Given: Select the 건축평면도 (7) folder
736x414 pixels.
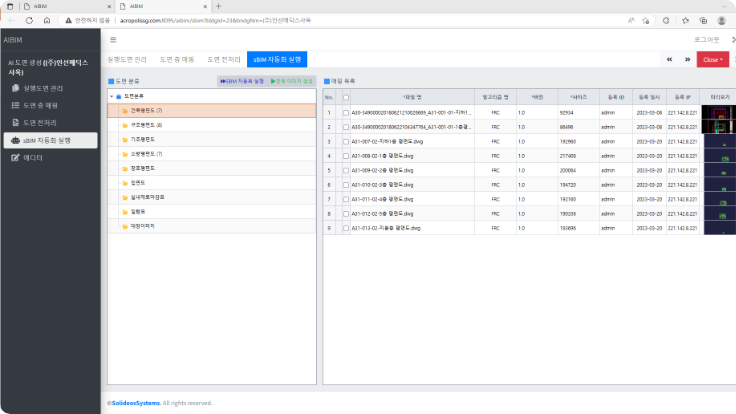Looking at the screenshot, I should click(146, 110).
